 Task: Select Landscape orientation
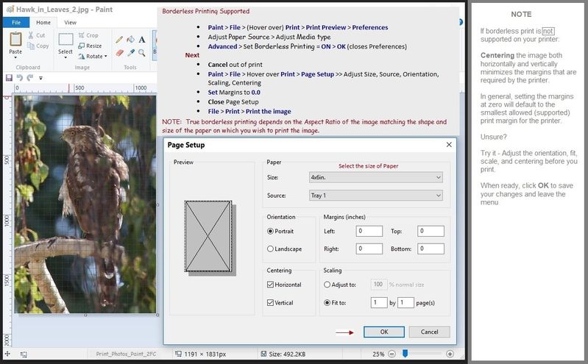(271, 249)
